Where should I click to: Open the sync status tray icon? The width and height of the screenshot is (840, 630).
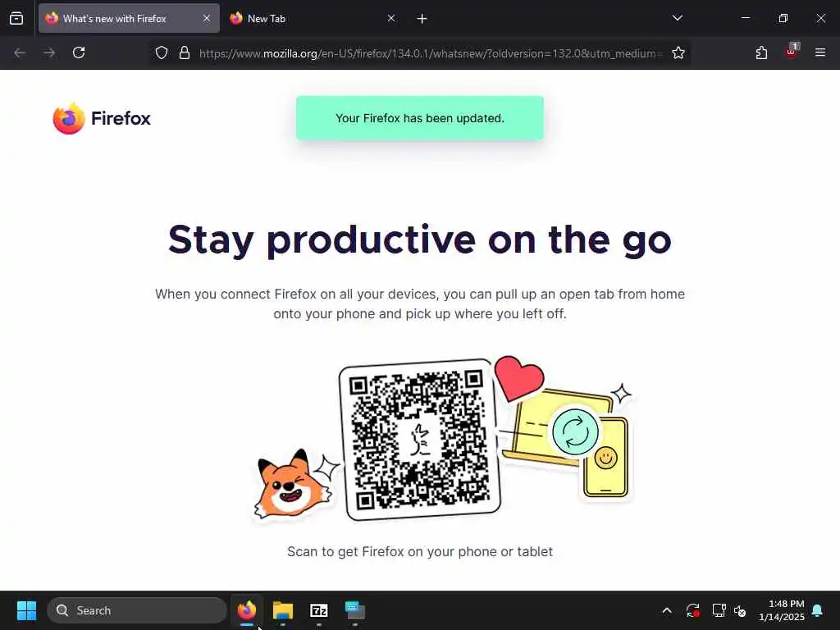(x=693, y=610)
